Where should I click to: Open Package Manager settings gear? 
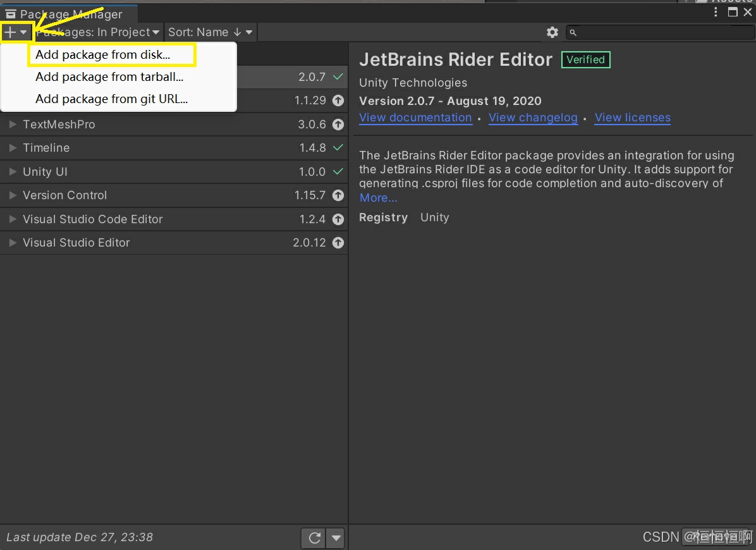552,32
